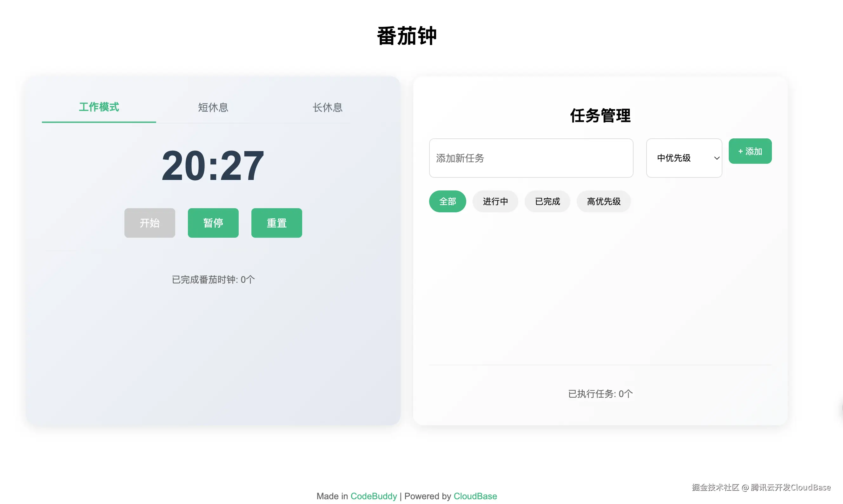Filter tasks by 进行中
This screenshot has width=843, height=504.
(x=495, y=202)
